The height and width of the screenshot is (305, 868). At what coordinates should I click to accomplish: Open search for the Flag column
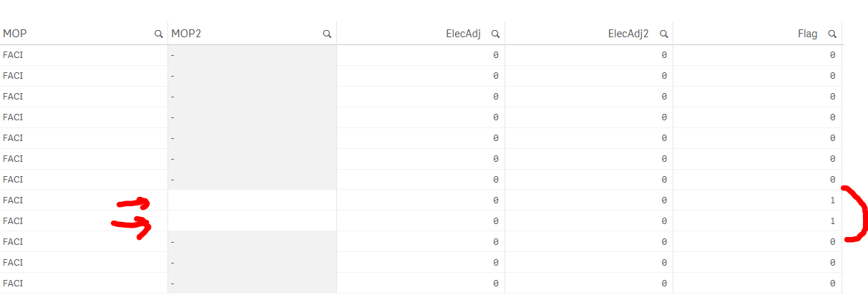832,34
